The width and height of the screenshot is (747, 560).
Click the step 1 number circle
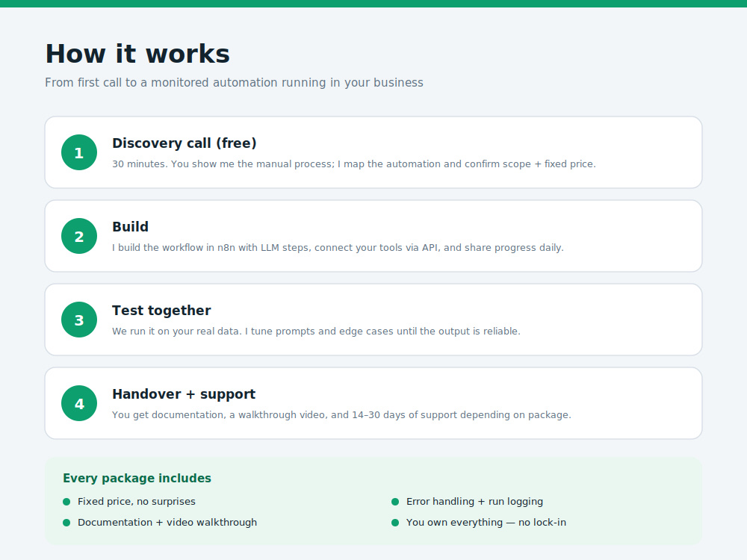pos(79,152)
